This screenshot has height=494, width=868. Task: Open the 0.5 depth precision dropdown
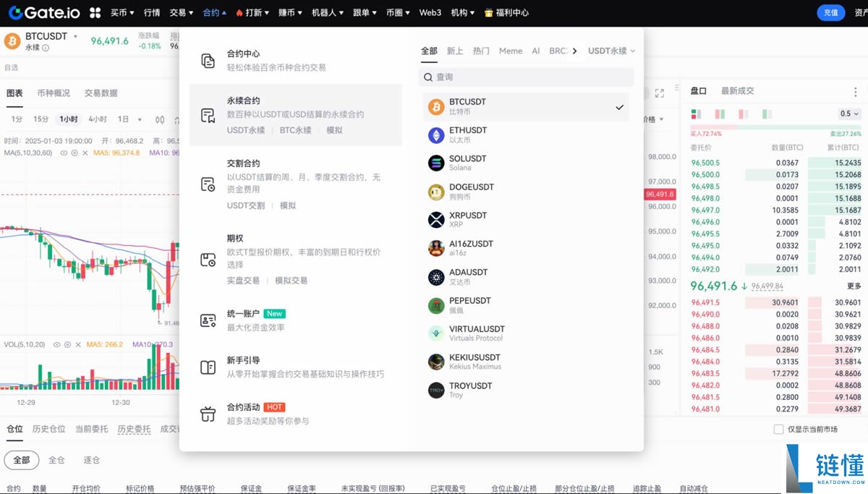tap(850, 114)
